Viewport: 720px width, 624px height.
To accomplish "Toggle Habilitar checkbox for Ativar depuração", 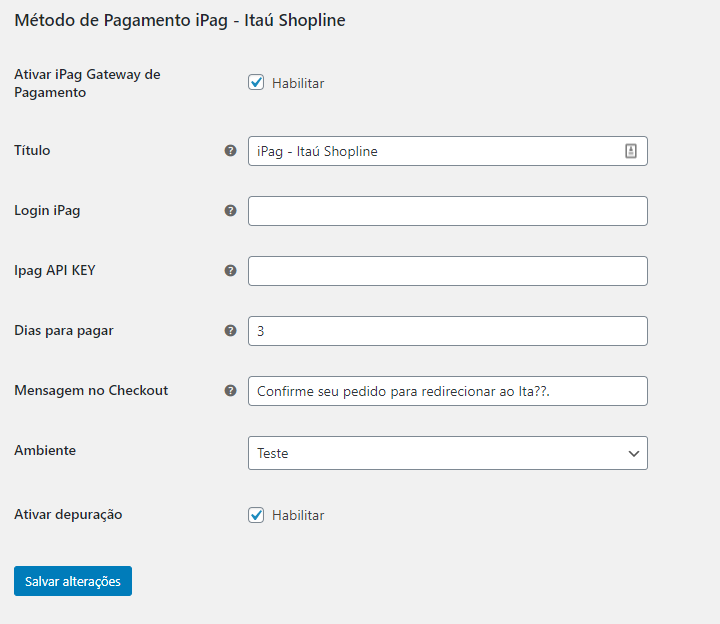I will coord(256,515).
